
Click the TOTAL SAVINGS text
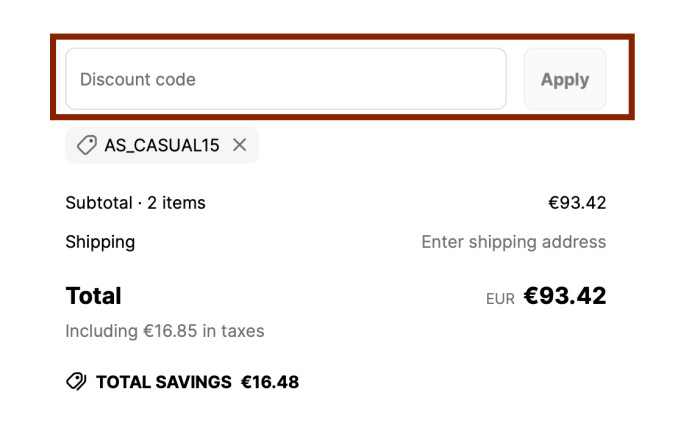tap(163, 382)
